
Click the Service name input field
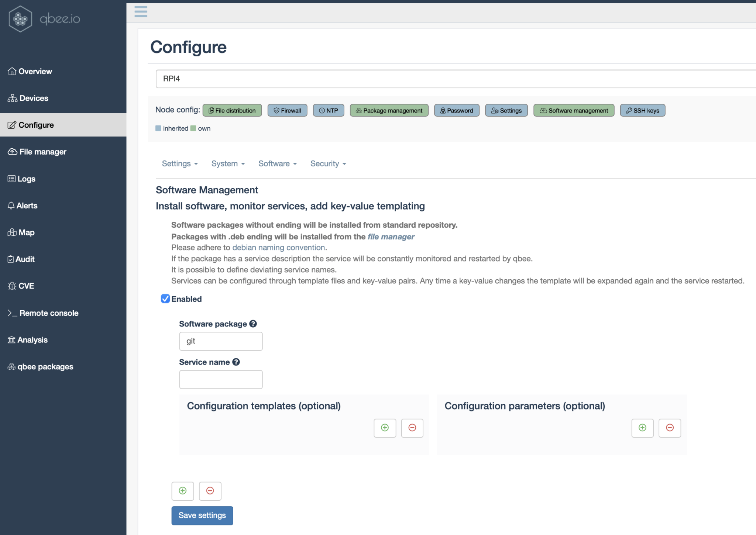[x=221, y=379]
